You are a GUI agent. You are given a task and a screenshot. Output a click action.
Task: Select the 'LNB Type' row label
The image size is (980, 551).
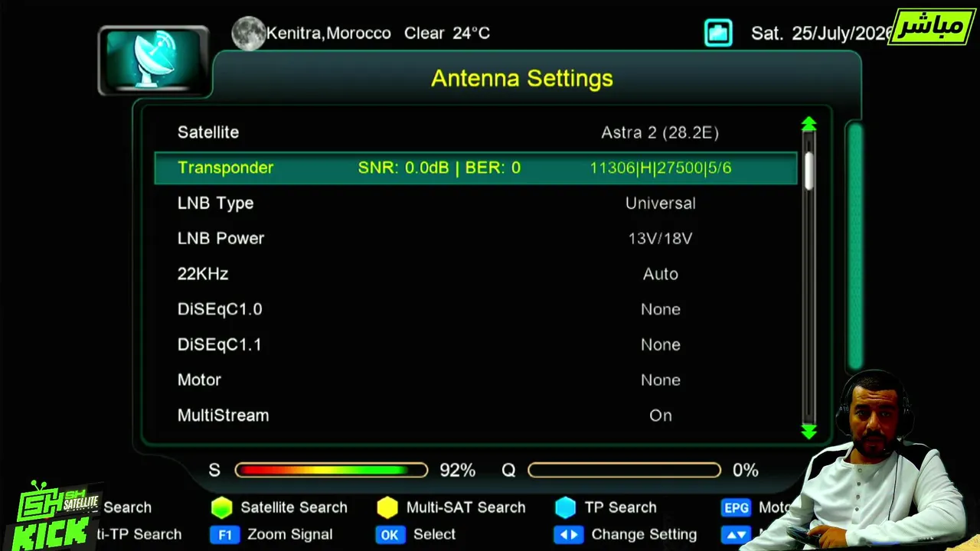coord(215,204)
